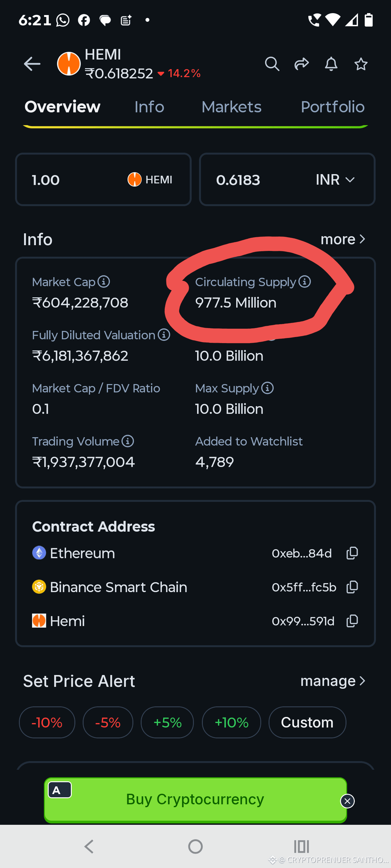Viewport: 391px width, 868px height.
Task: Copy the Ethereum contract address
Action: pyautogui.click(x=352, y=553)
